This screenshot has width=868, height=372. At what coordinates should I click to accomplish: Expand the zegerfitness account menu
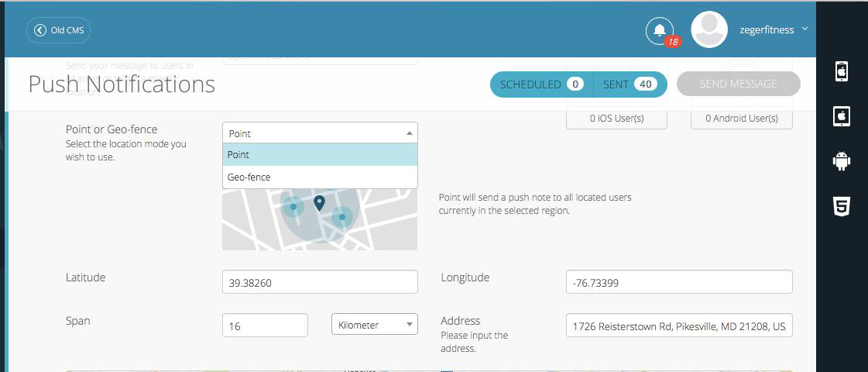[805, 29]
